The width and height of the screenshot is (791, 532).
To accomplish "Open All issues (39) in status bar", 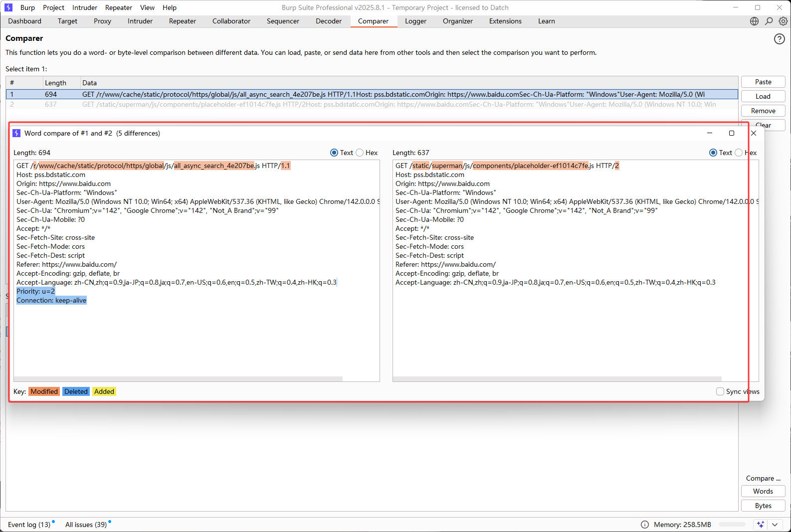I will click(x=86, y=525).
